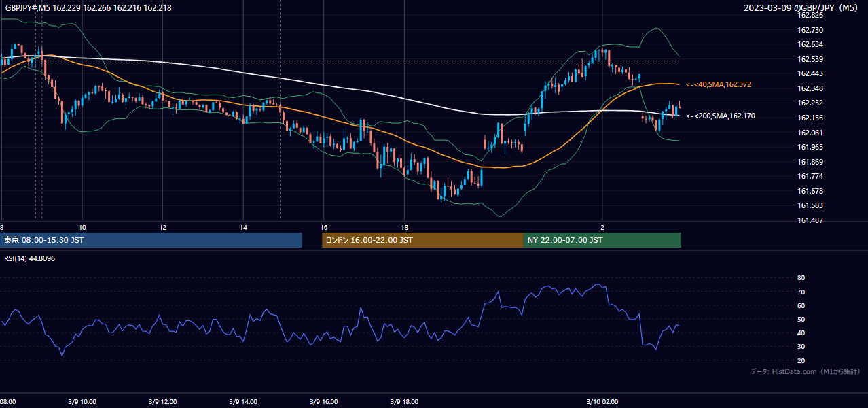This screenshot has width=868, height=408.
Task: Click price level 161.678 on the axis
Action: 810,192
